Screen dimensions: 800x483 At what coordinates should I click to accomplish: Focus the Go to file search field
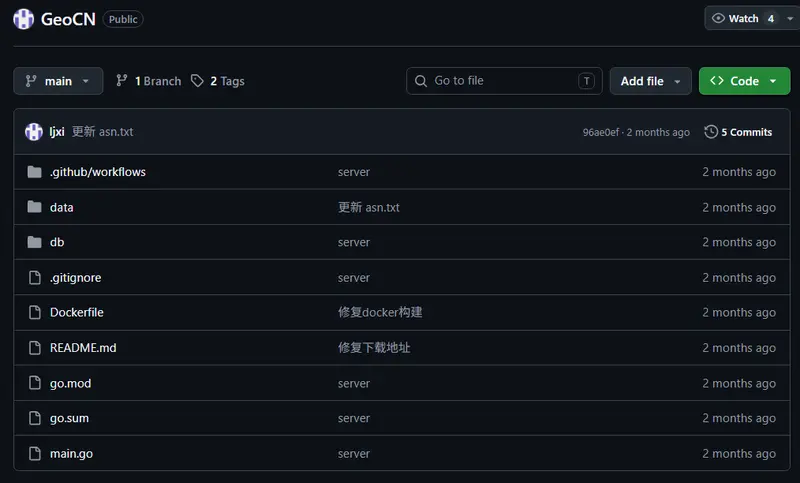[x=504, y=81]
